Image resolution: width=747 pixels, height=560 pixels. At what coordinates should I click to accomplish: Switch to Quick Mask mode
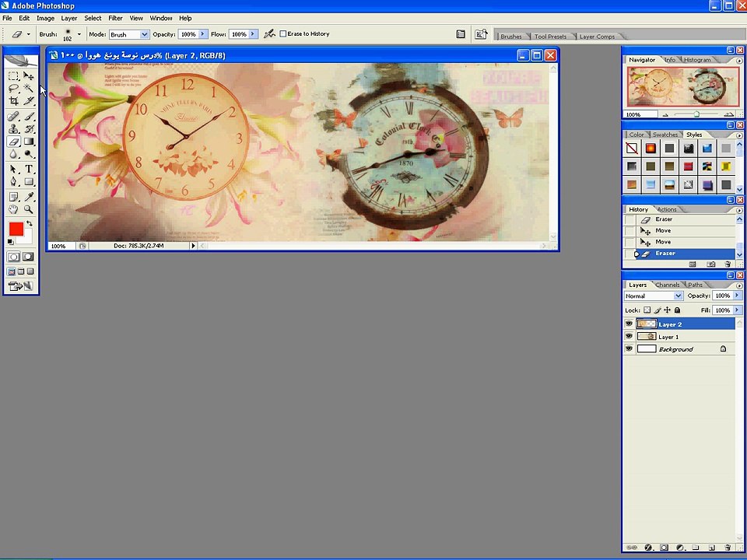pyautogui.click(x=28, y=257)
